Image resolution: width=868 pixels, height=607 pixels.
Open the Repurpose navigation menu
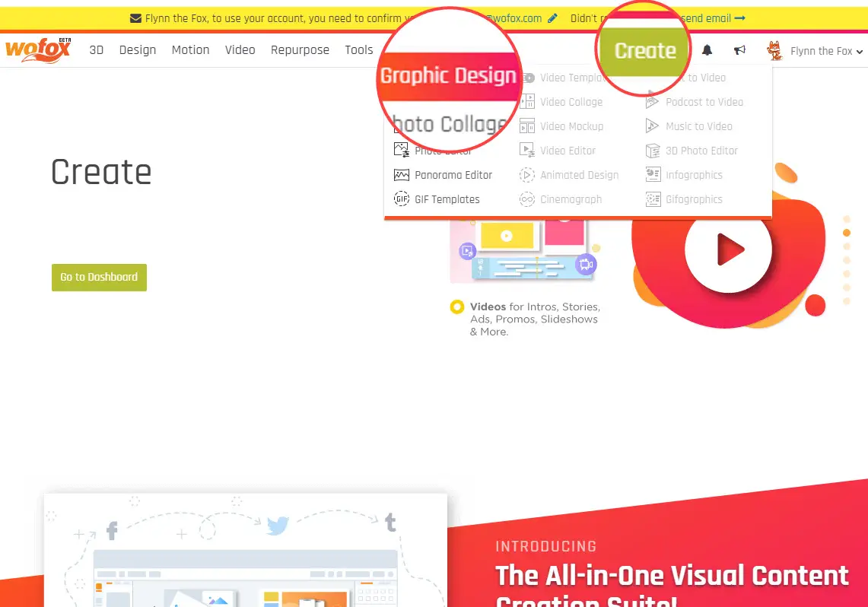tap(300, 49)
